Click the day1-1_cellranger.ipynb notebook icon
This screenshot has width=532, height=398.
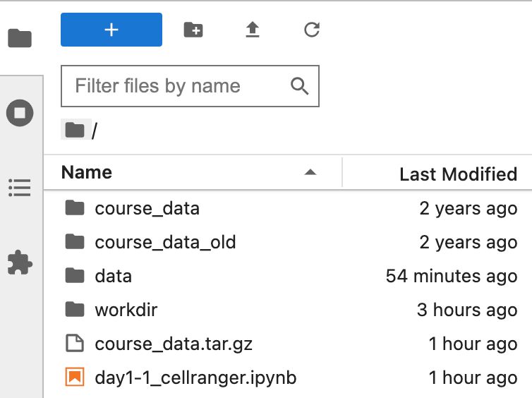tap(74, 378)
